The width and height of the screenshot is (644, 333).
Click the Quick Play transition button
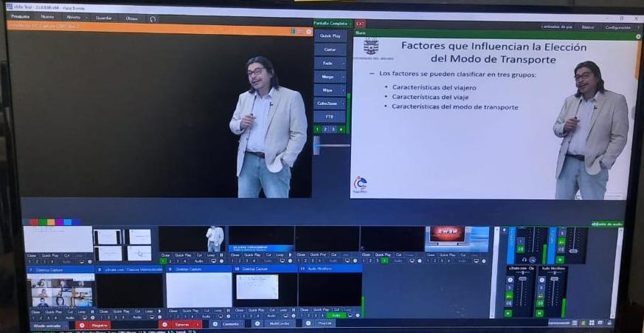(330, 35)
